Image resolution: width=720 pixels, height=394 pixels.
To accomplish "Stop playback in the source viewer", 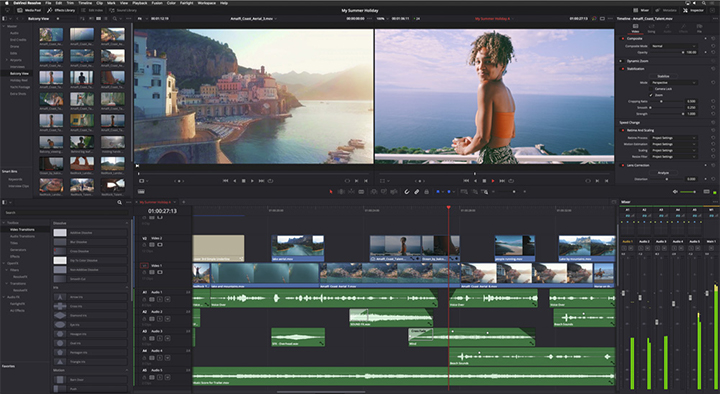I will [x=243, y=181].
